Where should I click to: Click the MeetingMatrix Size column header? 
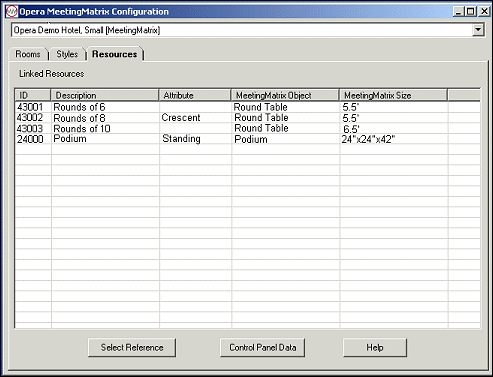(x=393, y=95)
